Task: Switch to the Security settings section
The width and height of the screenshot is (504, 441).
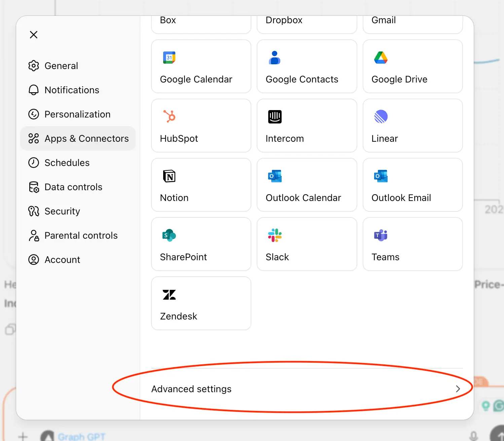Action: [x=62, y=211]
